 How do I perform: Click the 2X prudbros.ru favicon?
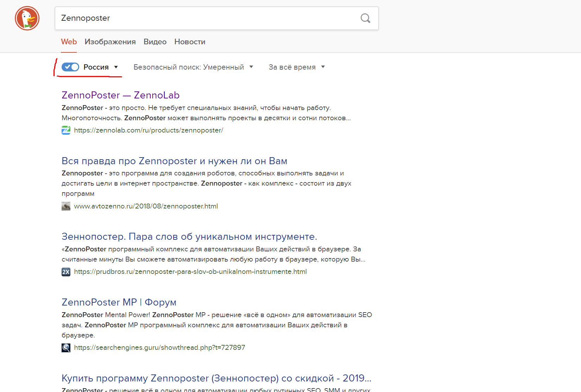(66, 272)
